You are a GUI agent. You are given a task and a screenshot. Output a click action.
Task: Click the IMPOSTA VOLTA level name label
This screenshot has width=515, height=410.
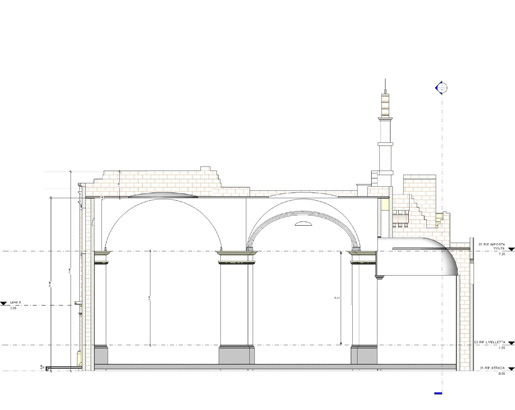pyautogui.click(x=492, y=246)
